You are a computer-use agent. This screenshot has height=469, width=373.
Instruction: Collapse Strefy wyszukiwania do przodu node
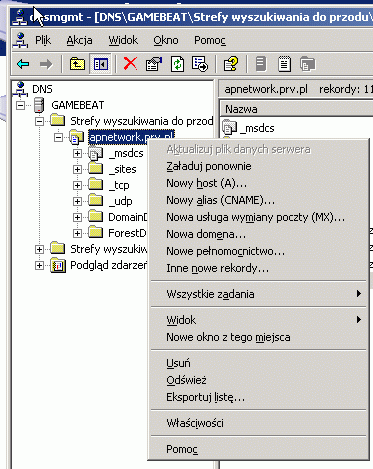(x=39, y=121)
